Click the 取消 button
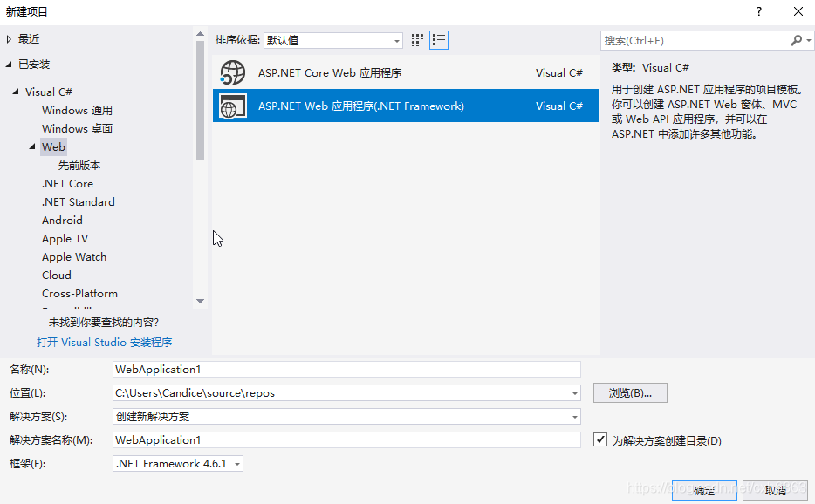The height and width of the screenshot is (504, 815). click(775, 490)
